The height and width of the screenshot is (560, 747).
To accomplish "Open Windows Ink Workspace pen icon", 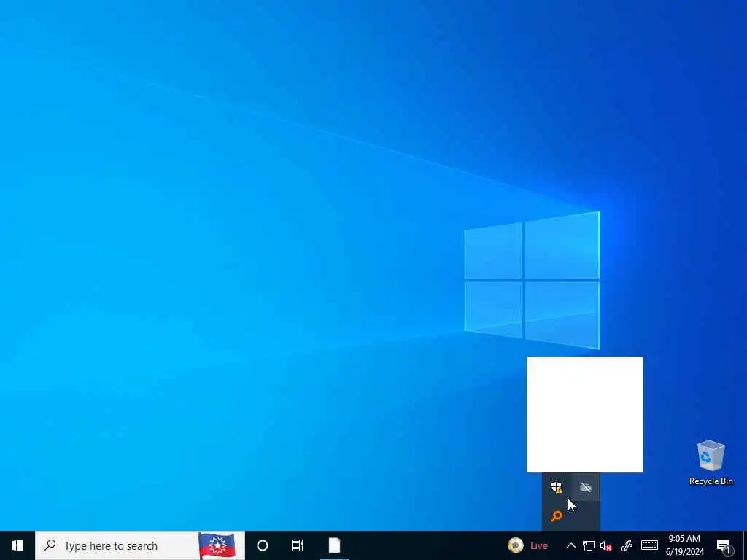I will 626,545.
